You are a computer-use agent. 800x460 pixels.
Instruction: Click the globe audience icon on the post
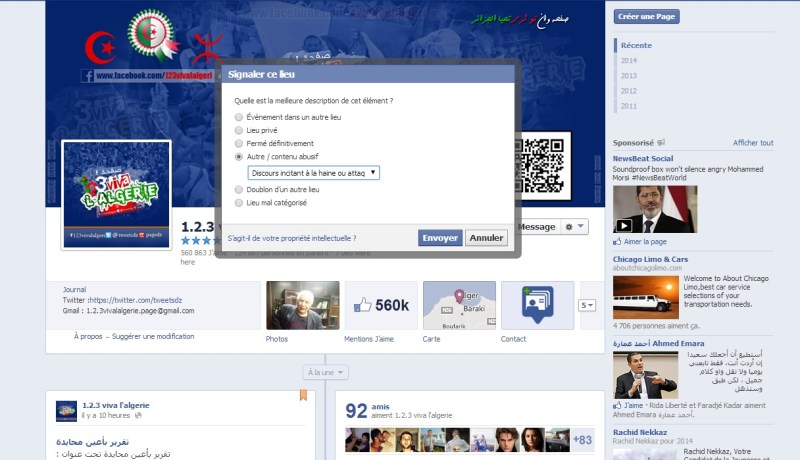[138, 416]
